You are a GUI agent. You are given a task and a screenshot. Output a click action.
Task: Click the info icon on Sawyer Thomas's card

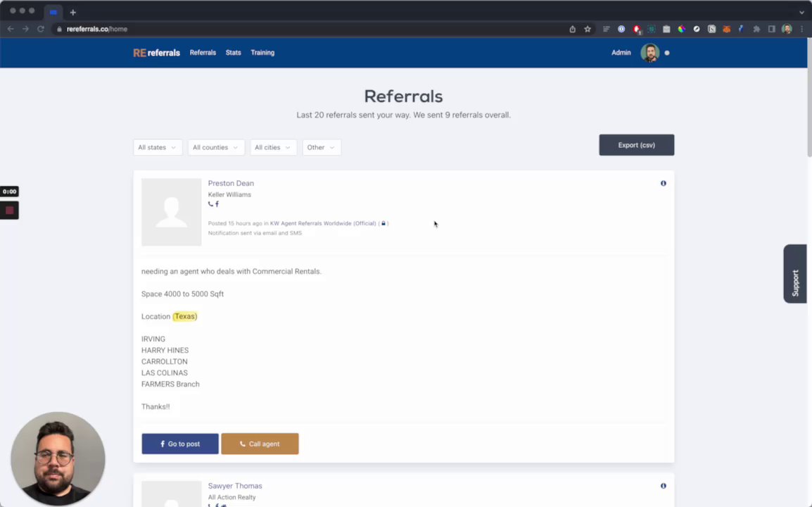(x=664, y=486)
